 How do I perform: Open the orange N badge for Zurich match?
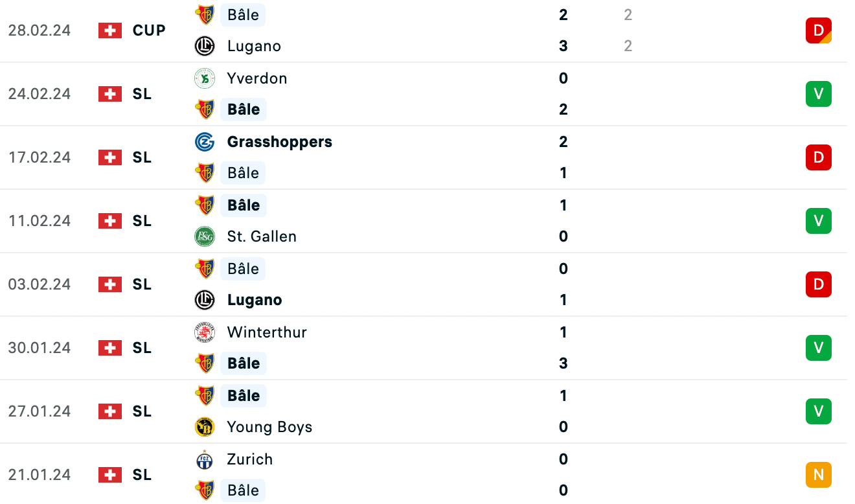point(819,475)
